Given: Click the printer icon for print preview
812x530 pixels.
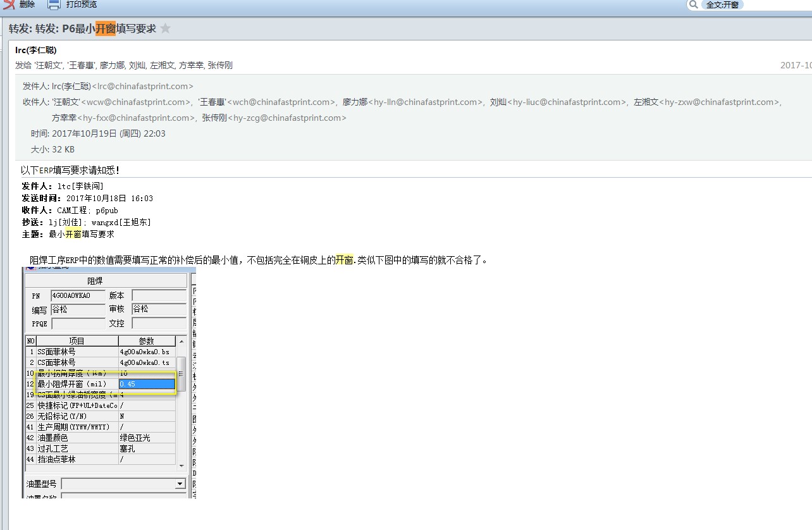Looking at the screenshot, I should [54, 4].
